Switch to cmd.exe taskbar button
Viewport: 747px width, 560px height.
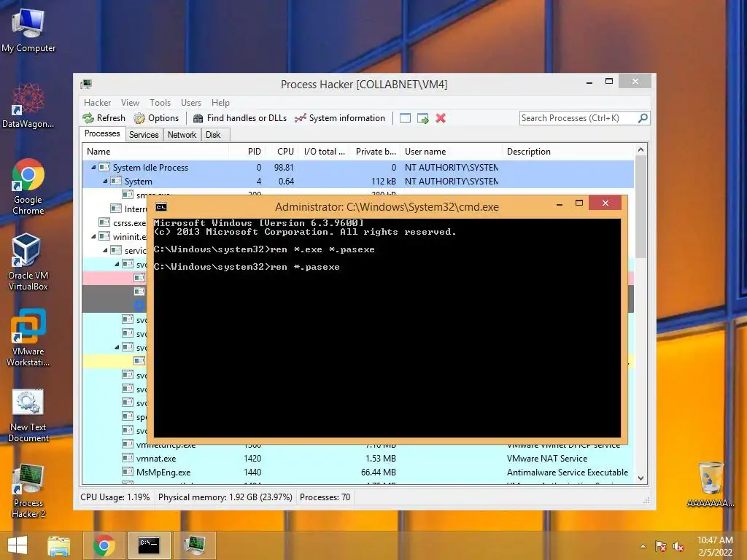tap(149, 545)
